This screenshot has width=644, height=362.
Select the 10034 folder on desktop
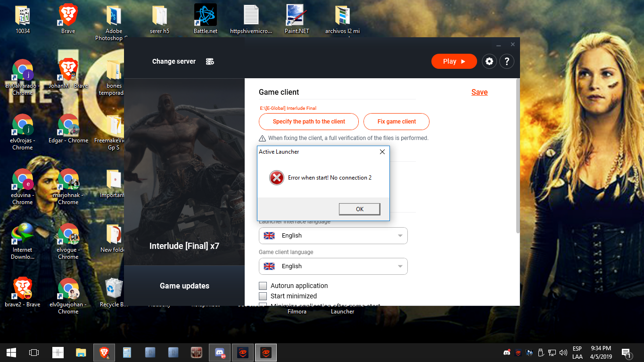click(23, 20)
